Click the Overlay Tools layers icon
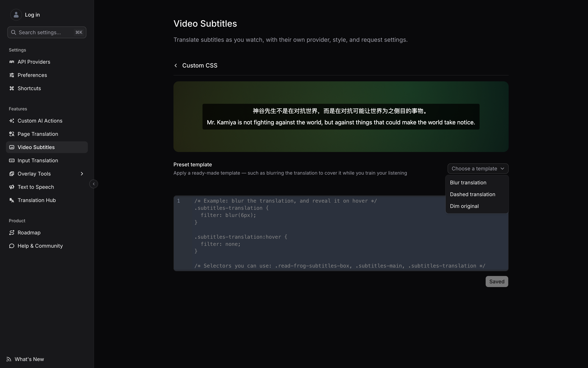 (12, 174)
